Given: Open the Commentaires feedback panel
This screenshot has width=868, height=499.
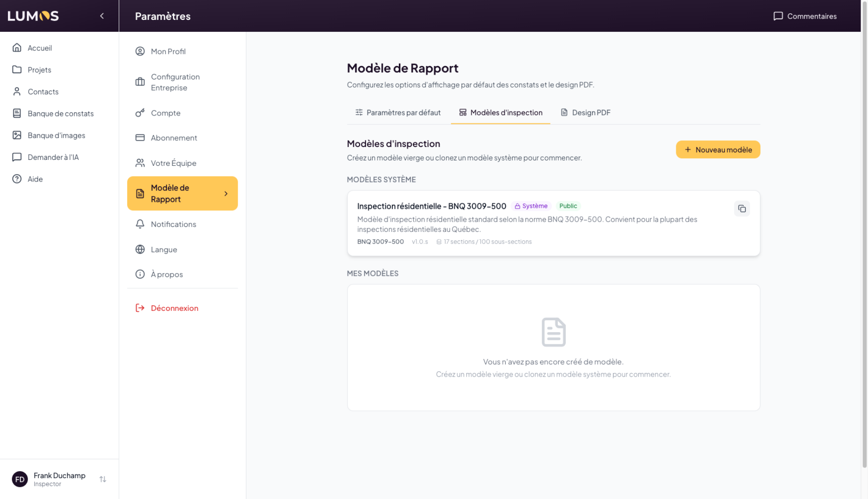Looking at the screenshot, I should coord(805,16).
